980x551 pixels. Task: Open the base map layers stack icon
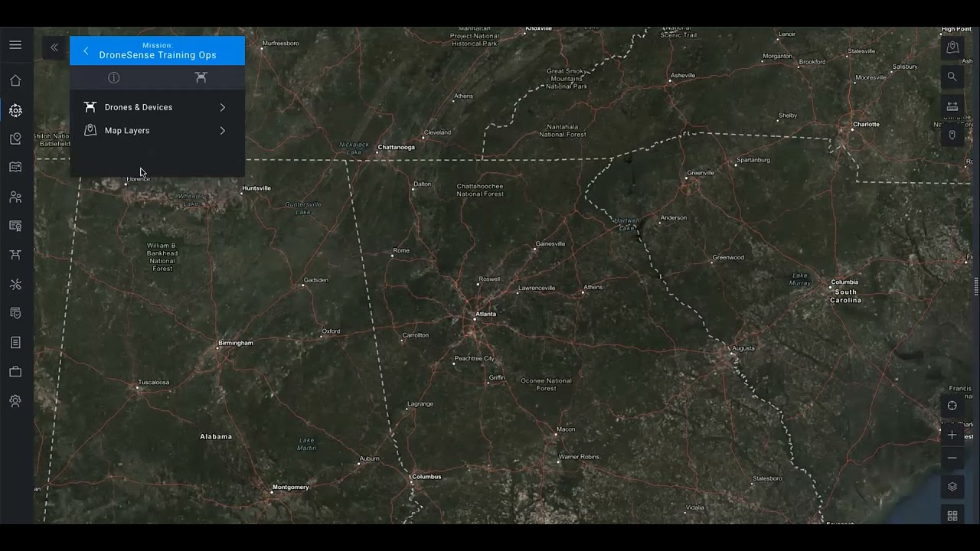(952, 487)
